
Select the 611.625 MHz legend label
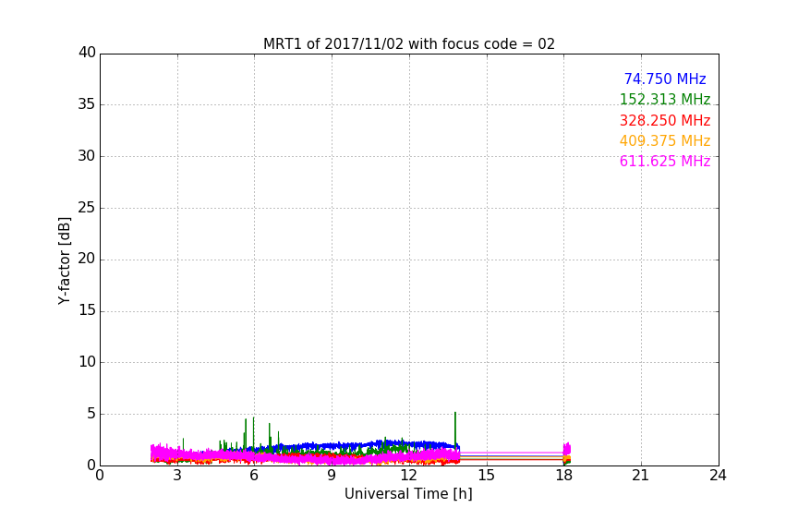(665, 161)
